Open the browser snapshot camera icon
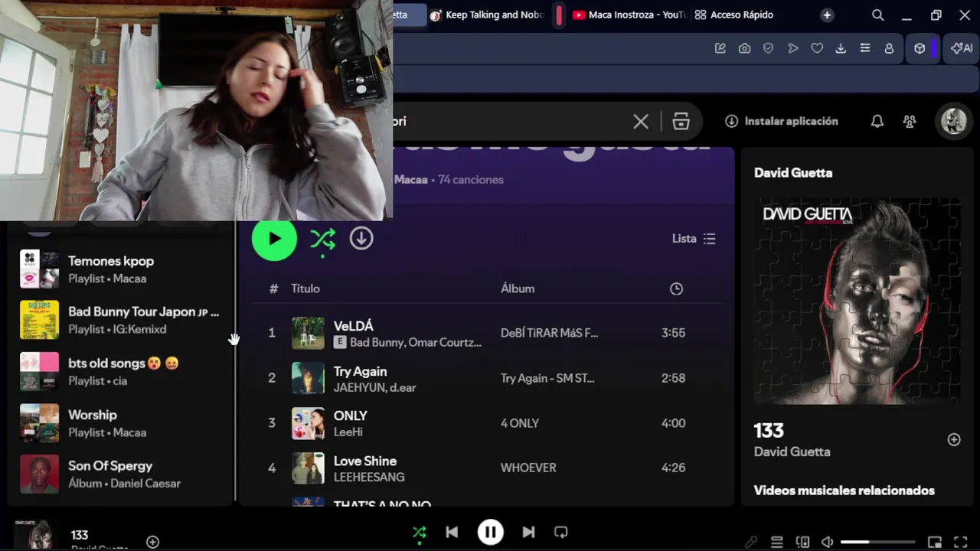 click(x=744, y=48)
